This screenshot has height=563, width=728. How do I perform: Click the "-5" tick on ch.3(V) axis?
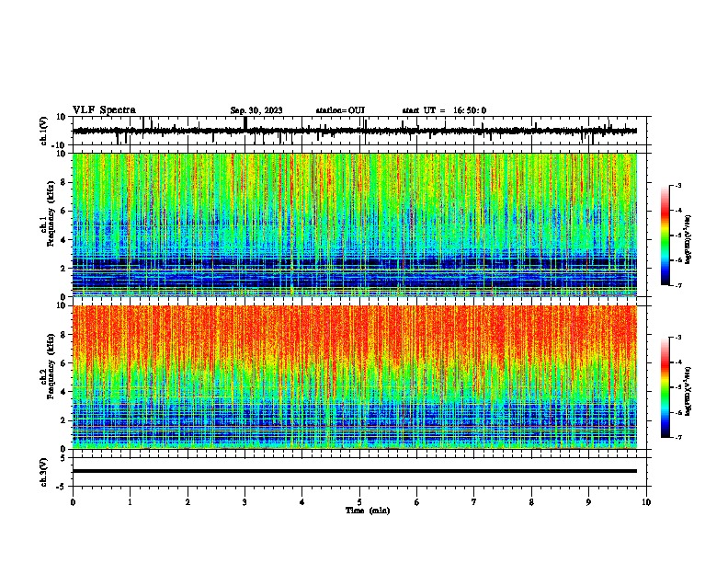point(63,487)
